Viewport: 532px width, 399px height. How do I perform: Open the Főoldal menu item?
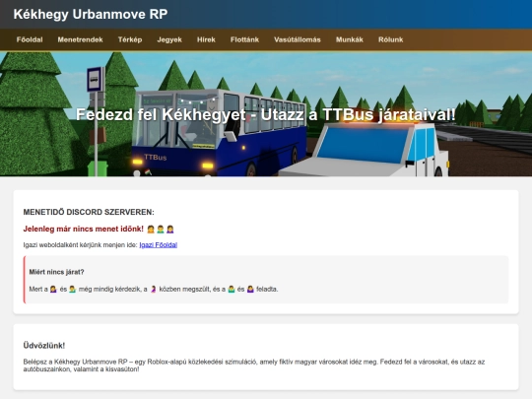(x=30, y=39)
